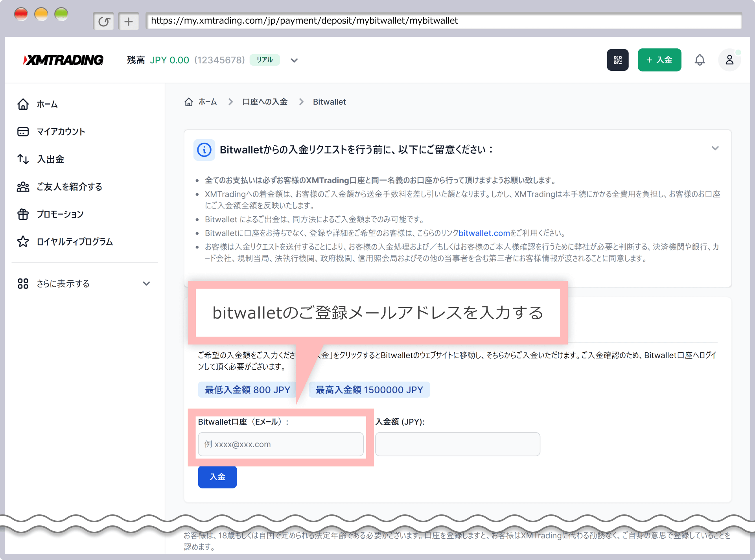Collapse the Bitwallet notice panel chevron
755x560 pixels.
coord(715,148)
